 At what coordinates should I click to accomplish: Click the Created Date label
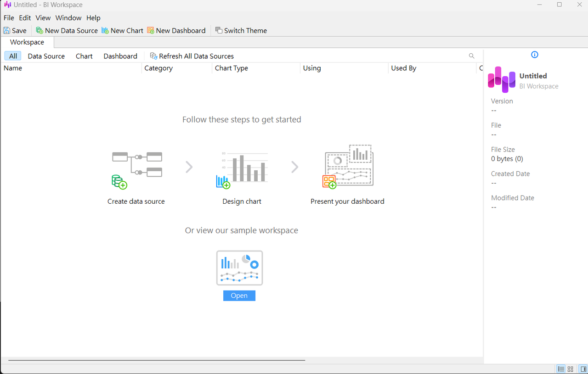[510, 174]
